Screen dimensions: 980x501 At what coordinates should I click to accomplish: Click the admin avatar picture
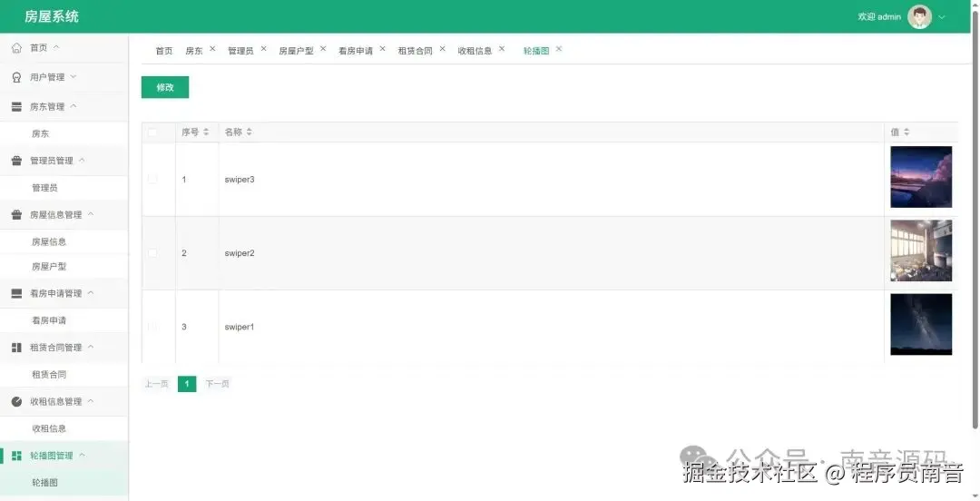tap(919, 17)
